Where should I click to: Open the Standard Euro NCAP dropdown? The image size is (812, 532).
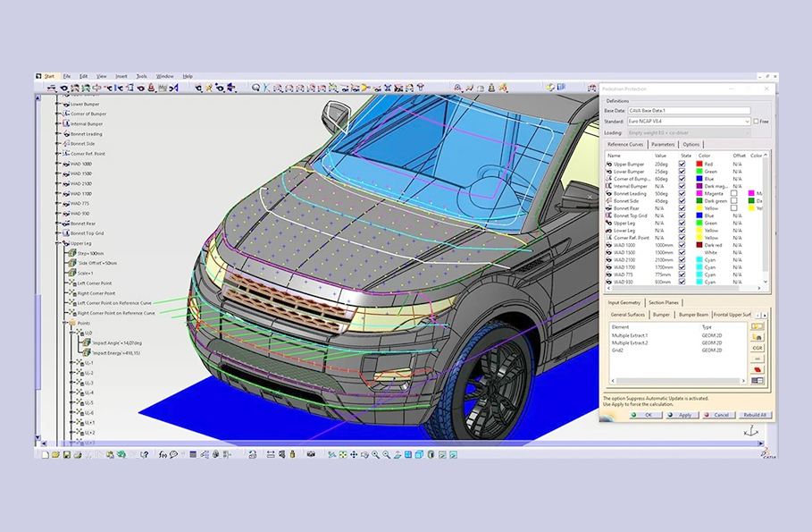tap(747, 121)
